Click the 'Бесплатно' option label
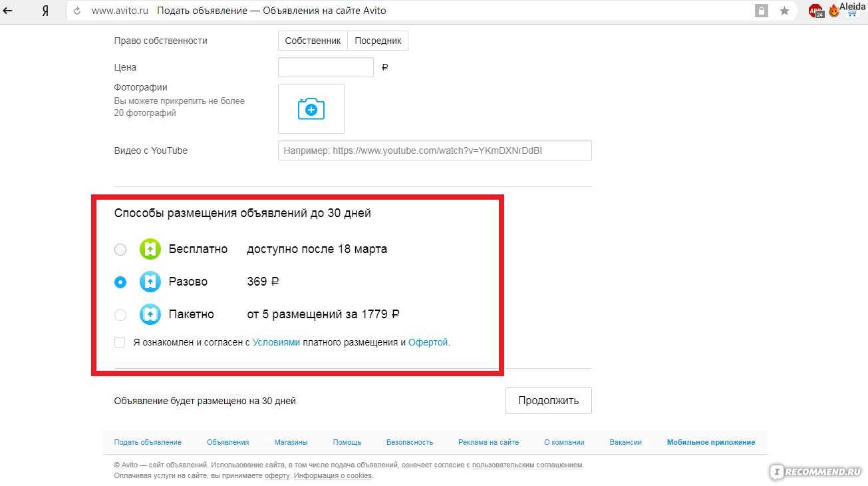The image size is (868, 486). 198,249
